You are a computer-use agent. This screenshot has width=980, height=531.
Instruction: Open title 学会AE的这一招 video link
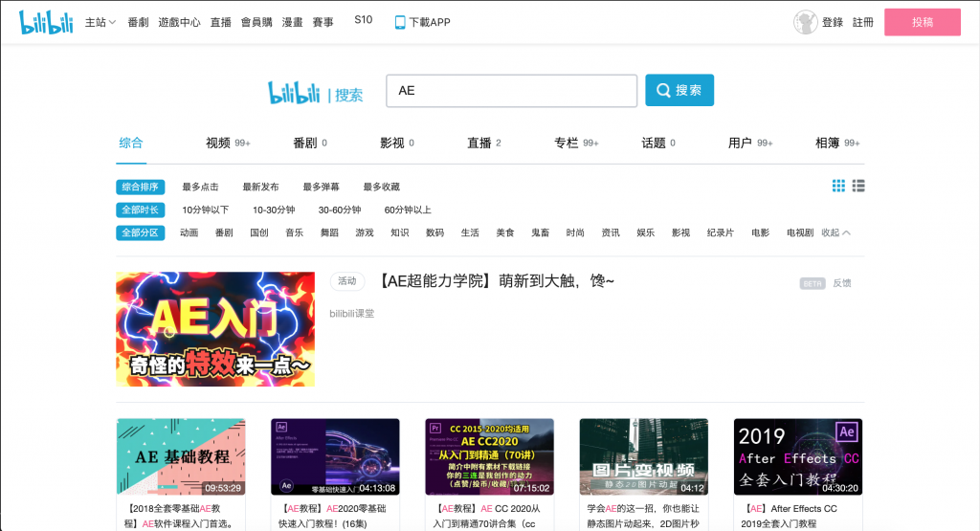click(643, 516)
